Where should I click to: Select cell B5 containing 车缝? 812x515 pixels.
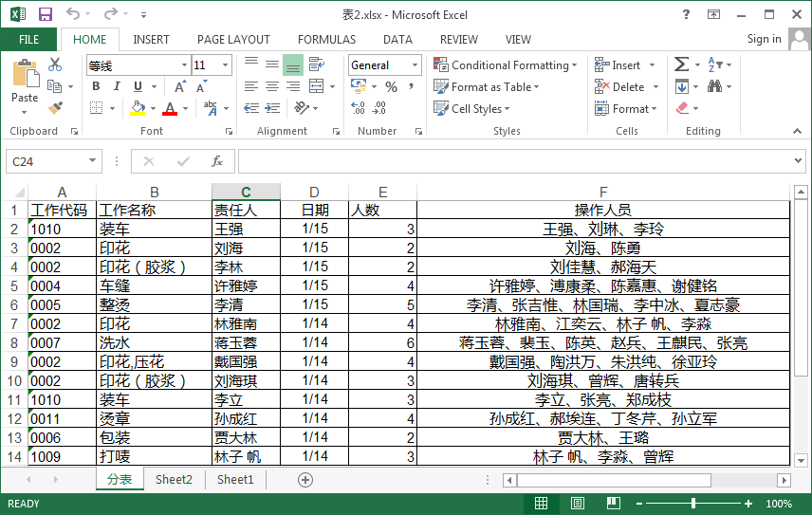coord(154,285)
